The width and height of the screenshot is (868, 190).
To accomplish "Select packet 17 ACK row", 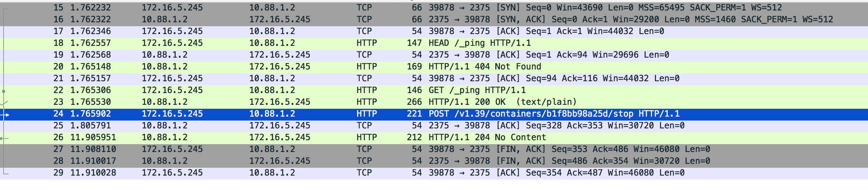I will (434, 31).
